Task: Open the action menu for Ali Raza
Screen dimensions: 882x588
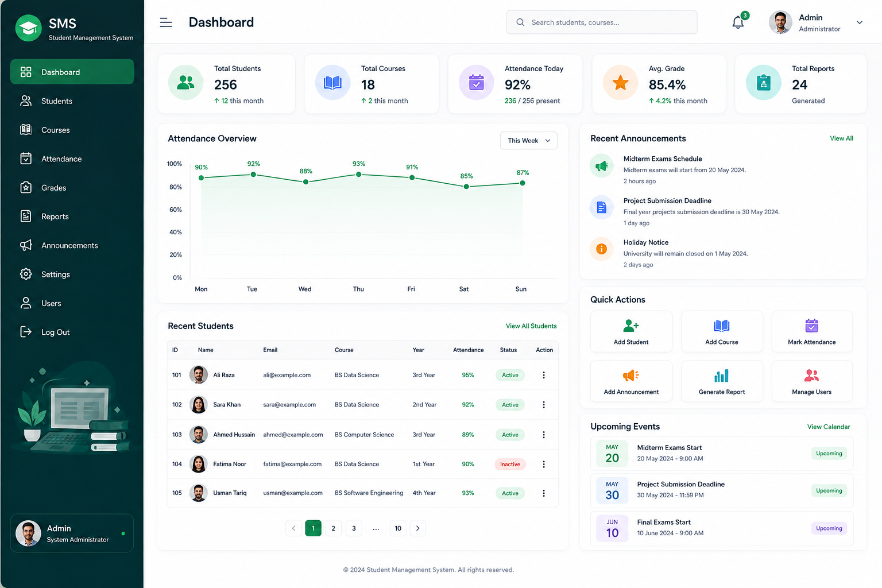Action: (544, 375)
